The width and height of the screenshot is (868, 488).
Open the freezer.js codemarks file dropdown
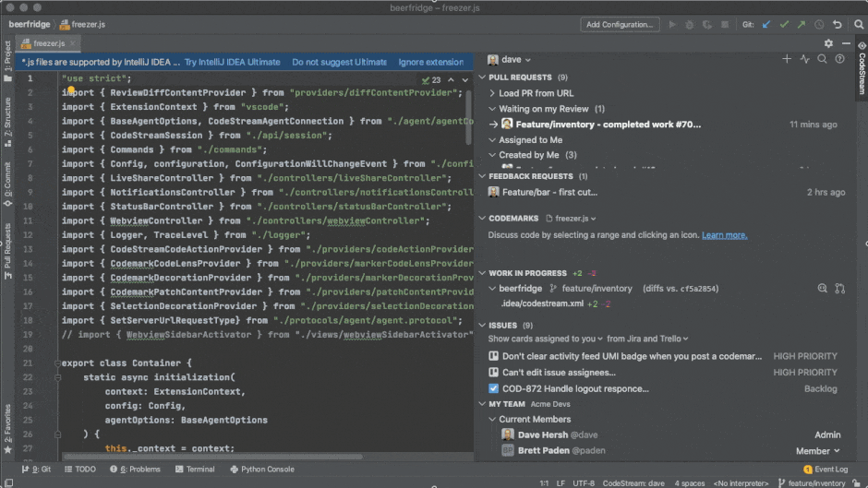coord(571,219)
